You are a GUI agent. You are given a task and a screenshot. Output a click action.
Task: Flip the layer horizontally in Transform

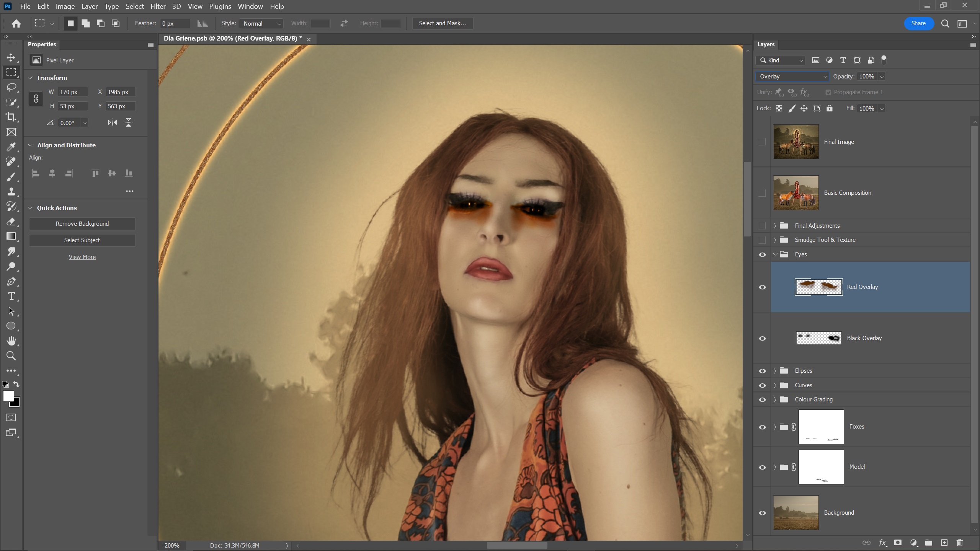point(112,122)
